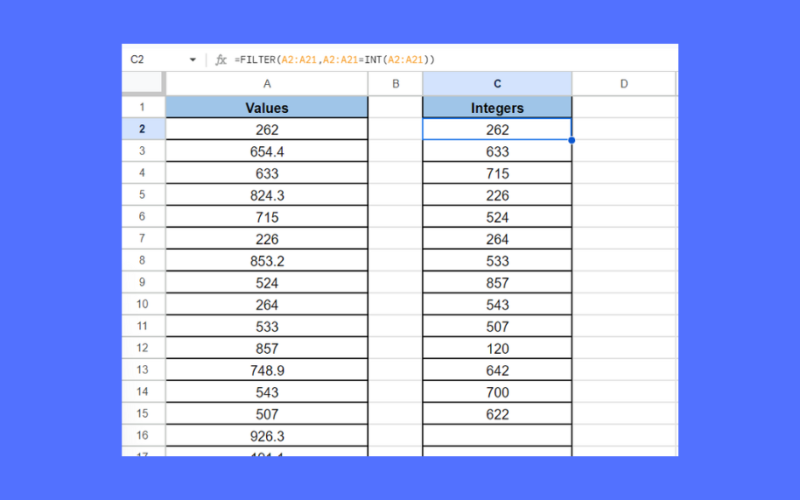Select cell containing 926.3
Screen dimensions: 800x500
266,436
